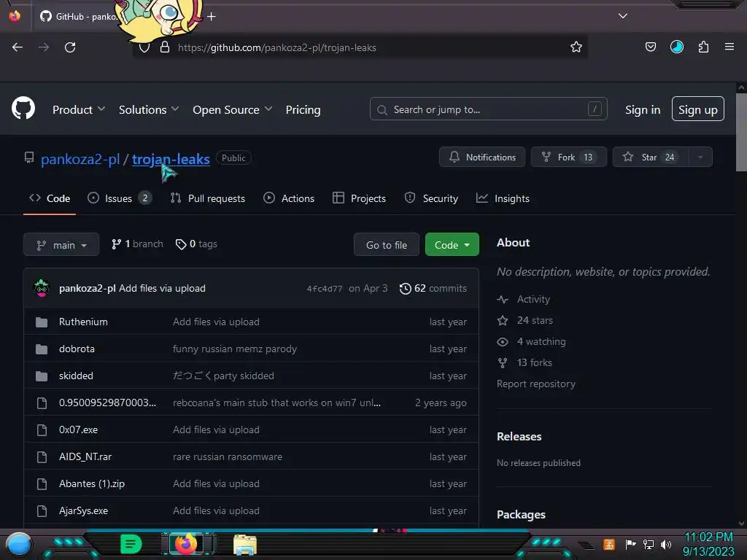View the 0 tags link
Image resolution: width=747 pixels, height=560 pixels.
click(196, 244)
